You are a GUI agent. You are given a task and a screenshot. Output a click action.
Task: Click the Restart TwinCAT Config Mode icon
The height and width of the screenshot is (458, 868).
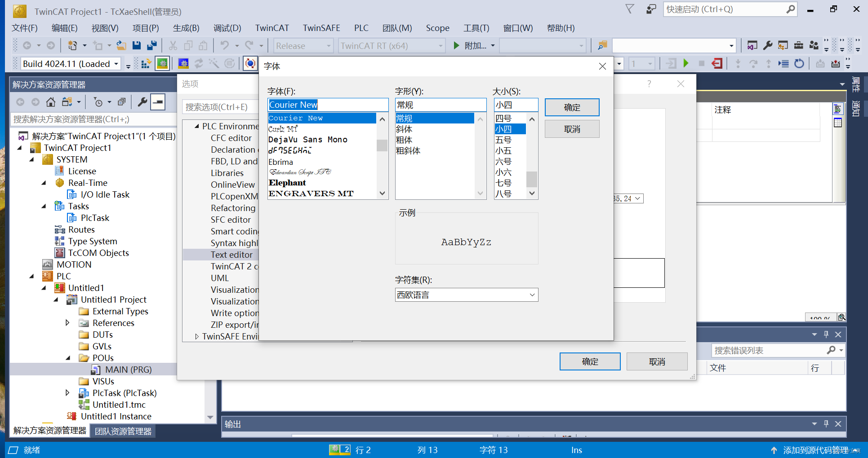click(183, 64)
